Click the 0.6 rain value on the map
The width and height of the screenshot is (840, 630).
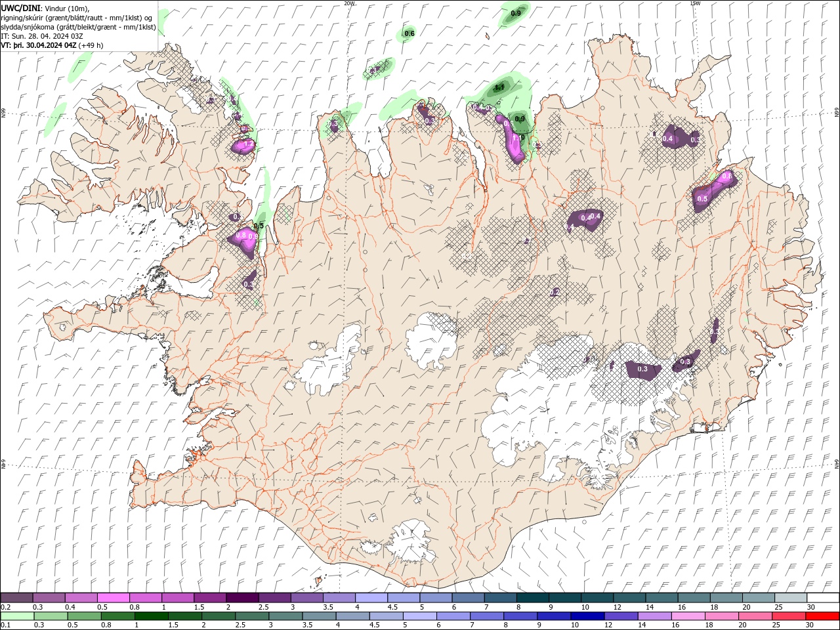point(409,33)
